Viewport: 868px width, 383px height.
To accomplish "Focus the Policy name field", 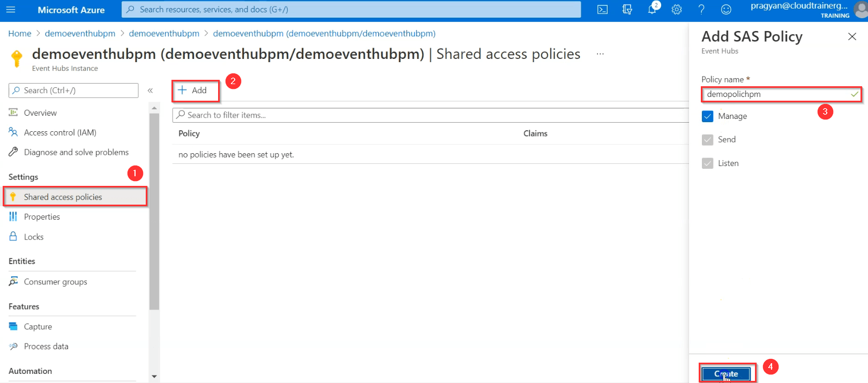I will click(781, 94).
